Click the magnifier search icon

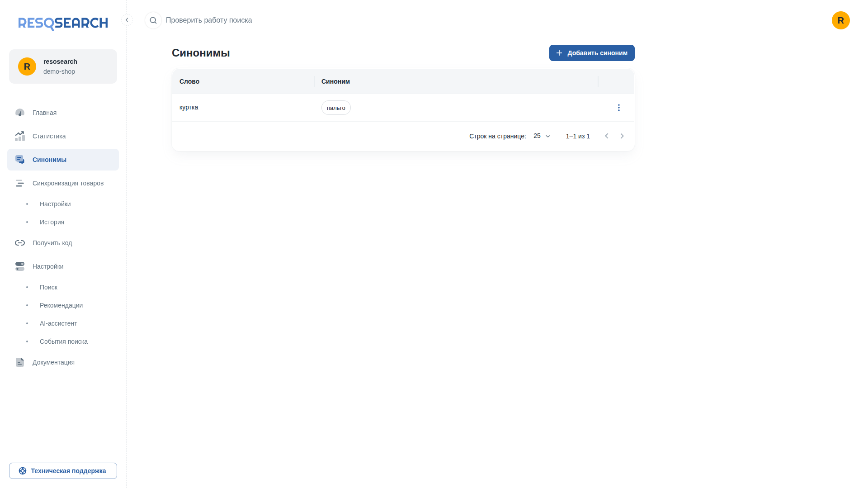pos(153,20)
